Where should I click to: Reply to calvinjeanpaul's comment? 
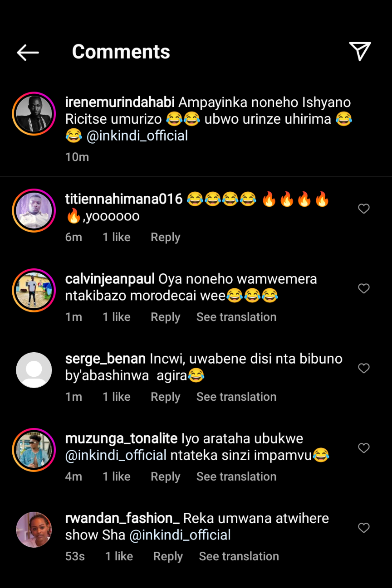pyautogui.click(x=165, y=317)
